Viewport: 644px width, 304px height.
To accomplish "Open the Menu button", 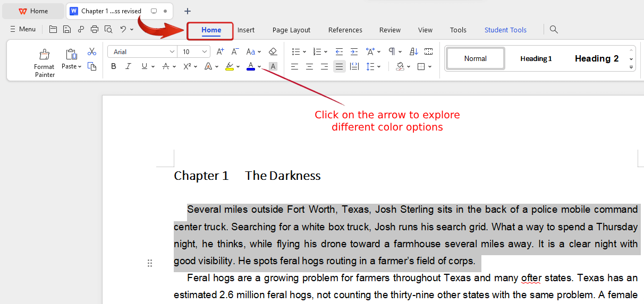I will 23,29.
